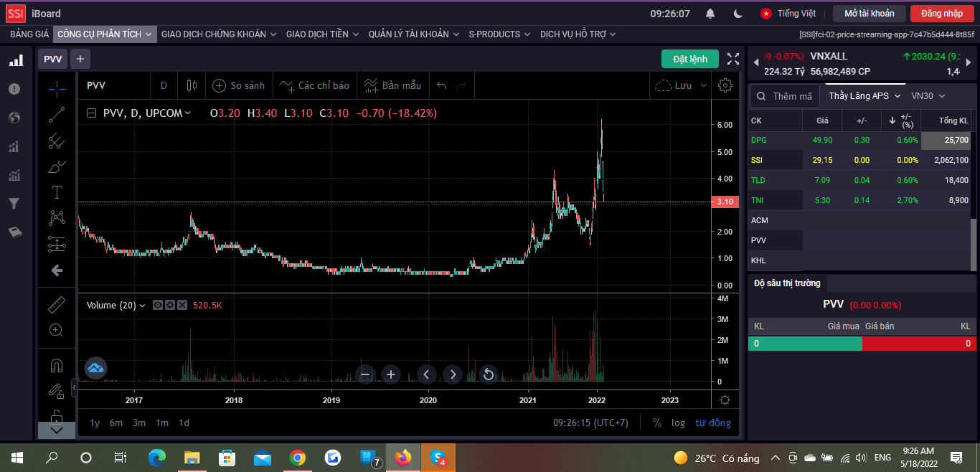Toggle dark mode moon icon
The image size is (980, 472).
[x=738, y=14]
